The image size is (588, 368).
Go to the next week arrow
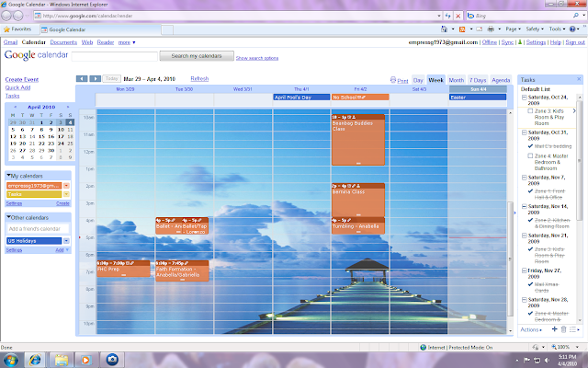(95, 79)
